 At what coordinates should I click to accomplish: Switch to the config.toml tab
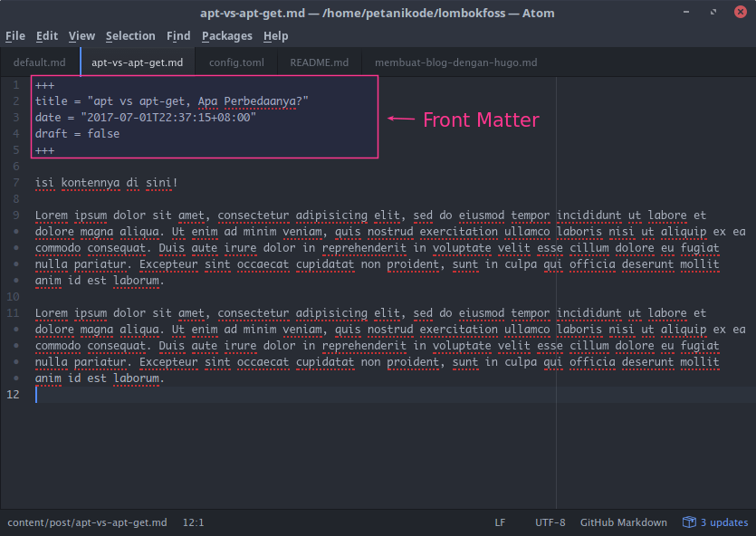tap(235, 62)
